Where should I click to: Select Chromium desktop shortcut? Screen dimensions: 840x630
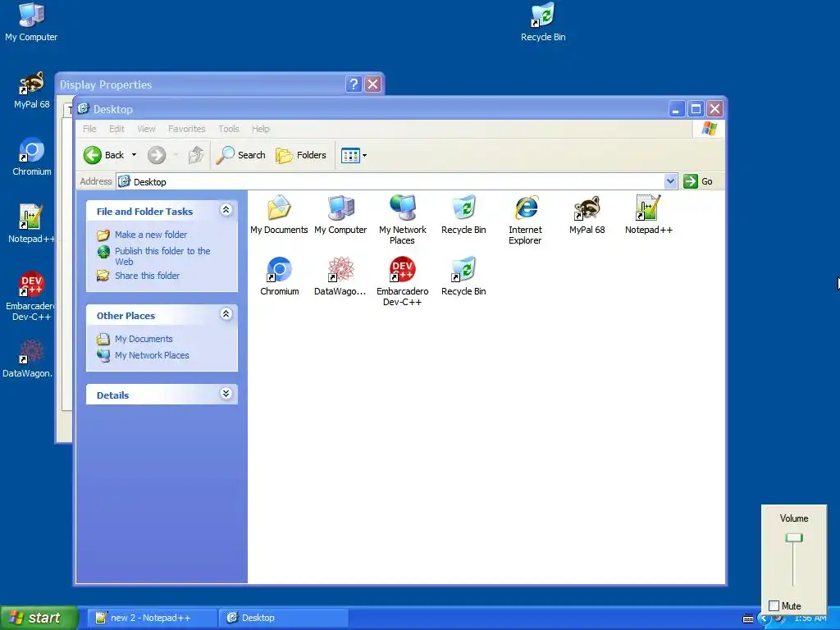[x=32, y=157]
